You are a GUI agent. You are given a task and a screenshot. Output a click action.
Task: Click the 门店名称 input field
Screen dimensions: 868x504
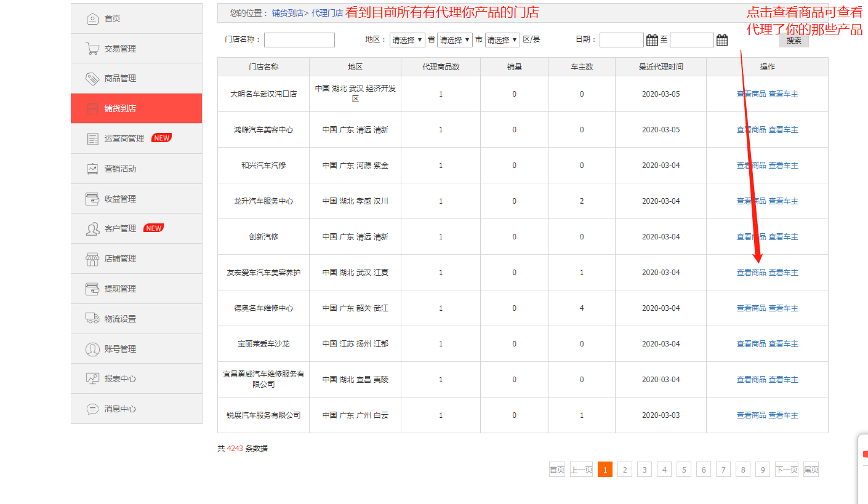299,39
